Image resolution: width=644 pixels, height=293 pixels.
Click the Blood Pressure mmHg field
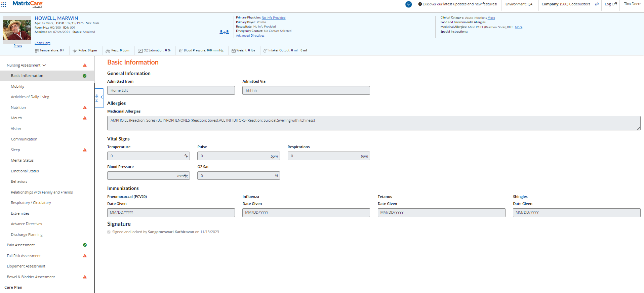[x=149, y=176]
